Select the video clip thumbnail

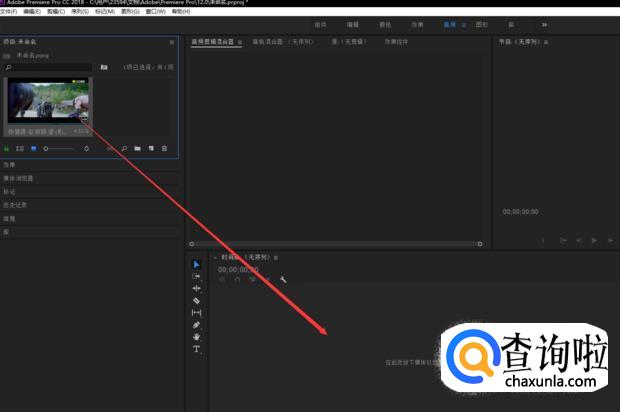(x=48, y=101)
